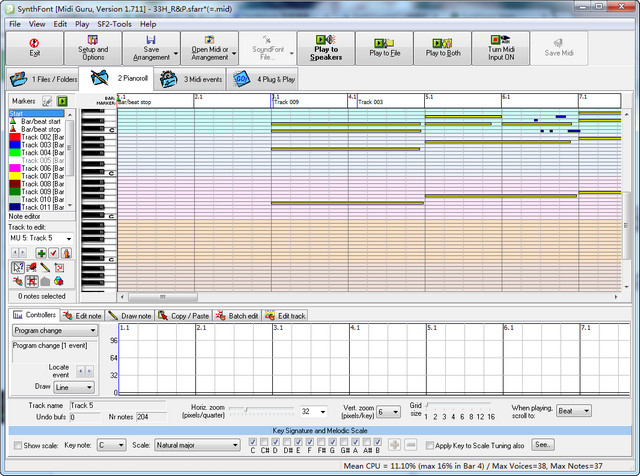
Task: Open the SF2-Tools menu
Action: 114,23
